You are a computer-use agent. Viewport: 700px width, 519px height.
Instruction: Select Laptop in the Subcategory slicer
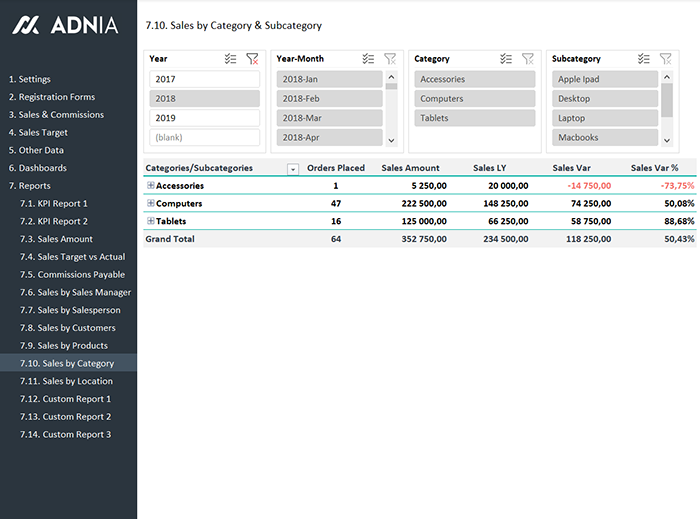pos(605,118)
